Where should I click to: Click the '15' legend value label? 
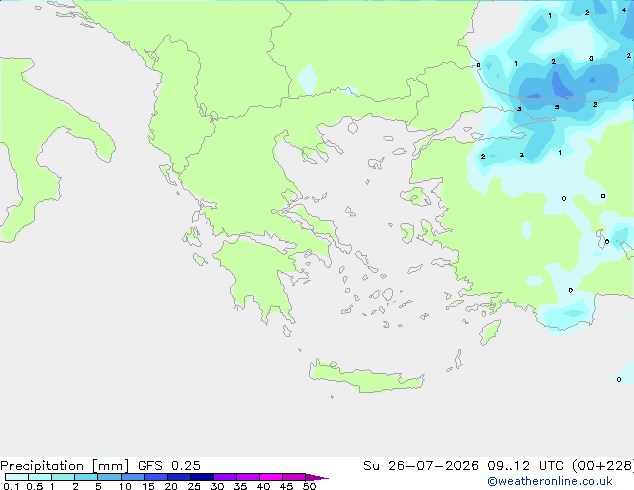coord(148,486)
